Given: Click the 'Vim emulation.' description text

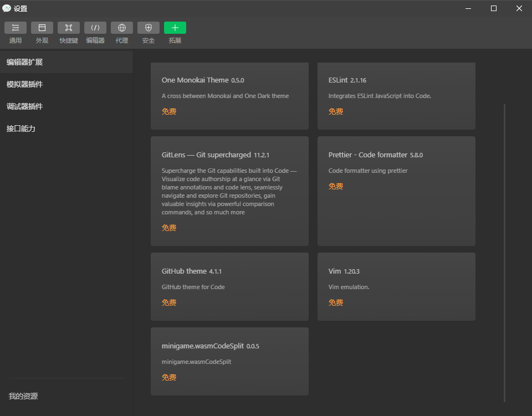Looking at the screenshot, I should [x=349, y=287].
